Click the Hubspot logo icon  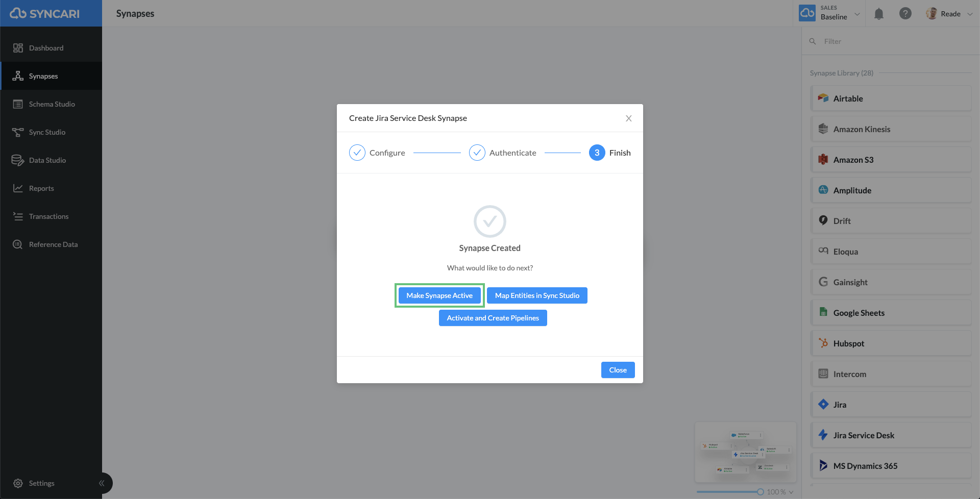pos(823,343)
